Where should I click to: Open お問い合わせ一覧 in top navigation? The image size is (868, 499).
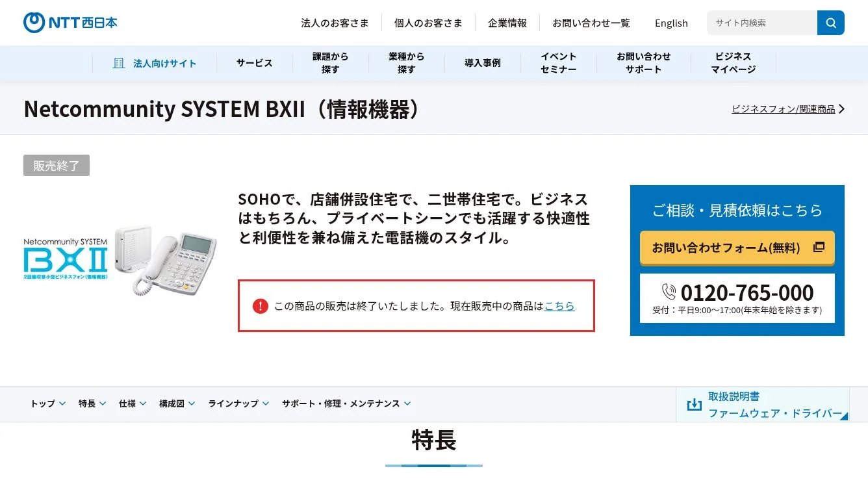click(591, 23)
